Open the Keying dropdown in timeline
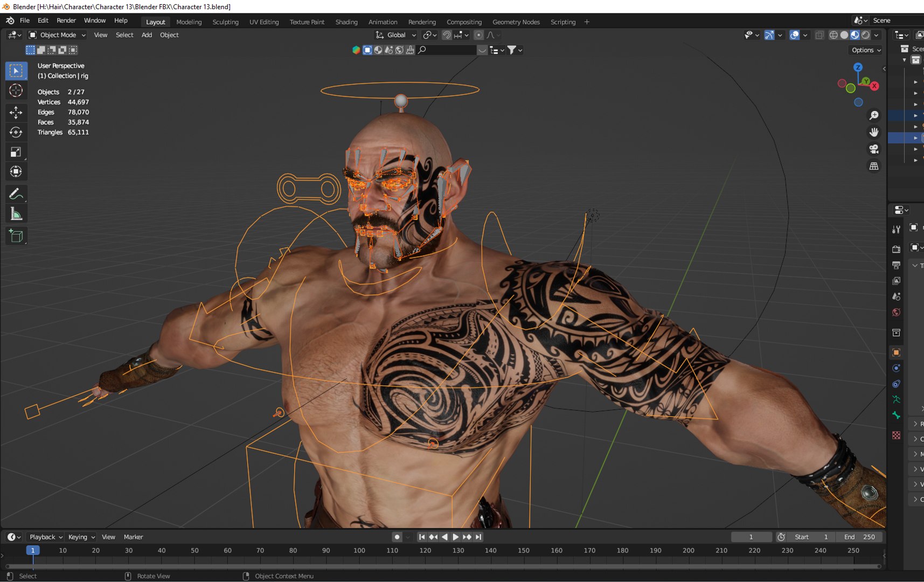924x582 pixels. (81, 537)
